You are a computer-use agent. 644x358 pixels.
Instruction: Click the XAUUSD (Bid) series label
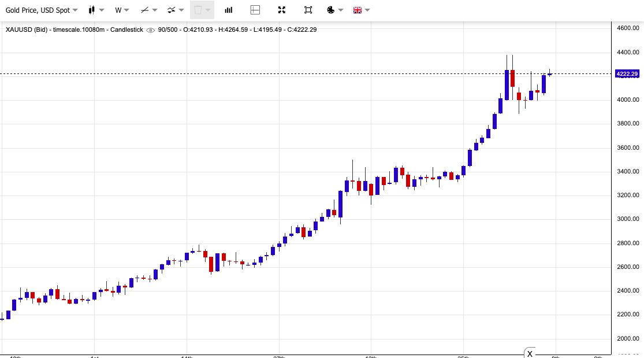[27, 29]
